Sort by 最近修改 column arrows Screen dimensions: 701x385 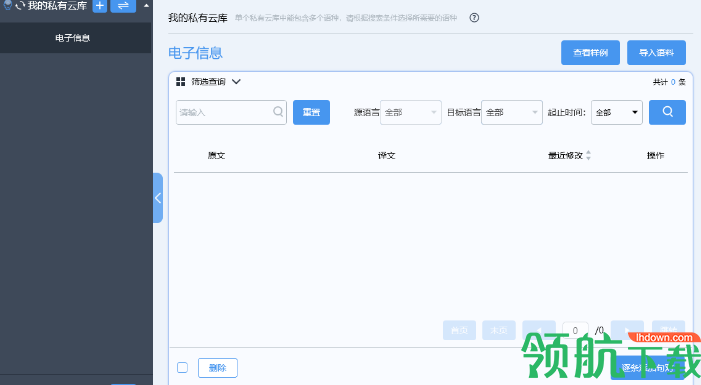click(588, 155)
